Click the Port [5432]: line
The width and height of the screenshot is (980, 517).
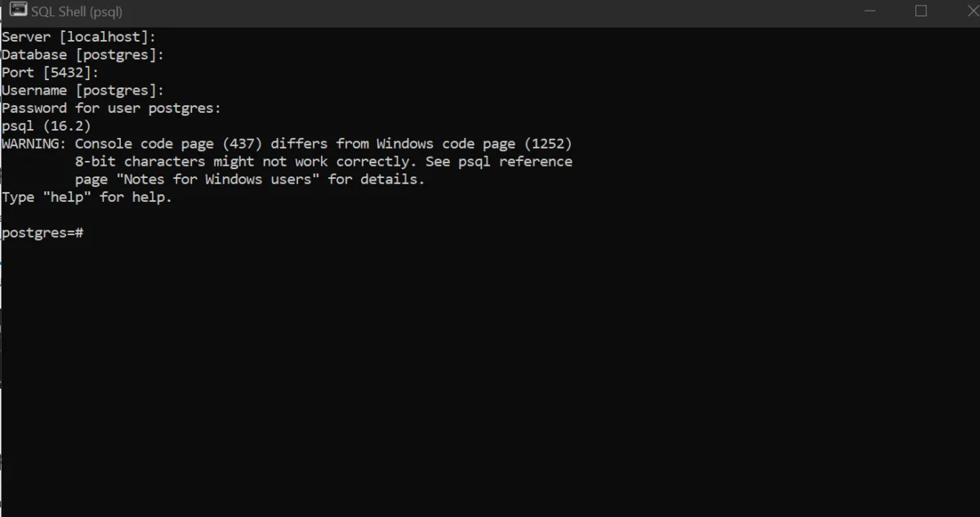point(49,72)
